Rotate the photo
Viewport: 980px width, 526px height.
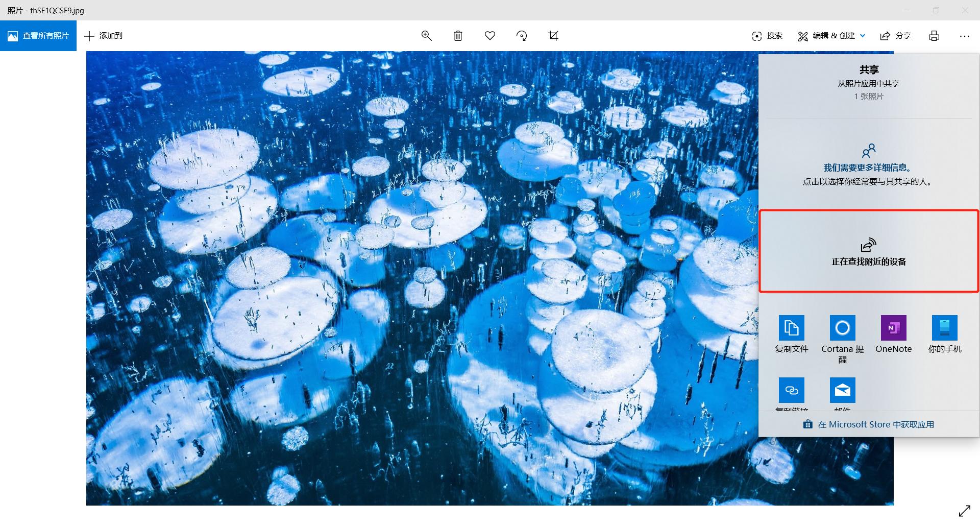coord(521,36)
